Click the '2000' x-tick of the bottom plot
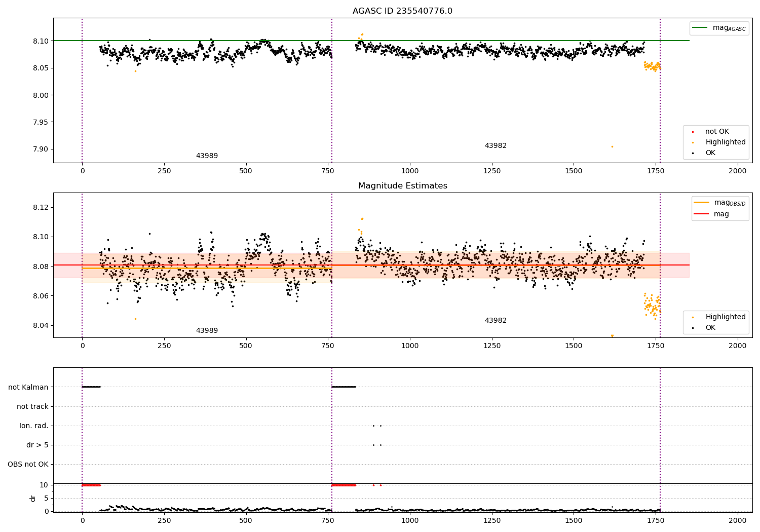The image size is (760, 532). 737,520
